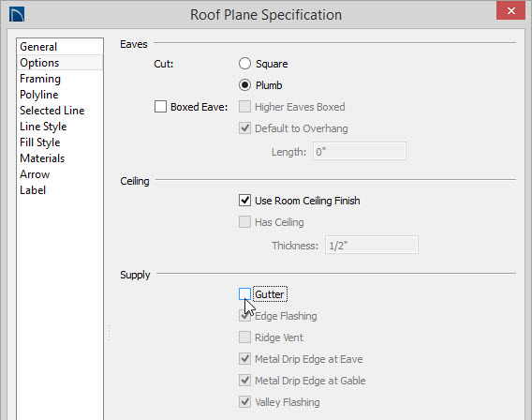Click the ceiling Thickness input field

click(x=372, y=245)
